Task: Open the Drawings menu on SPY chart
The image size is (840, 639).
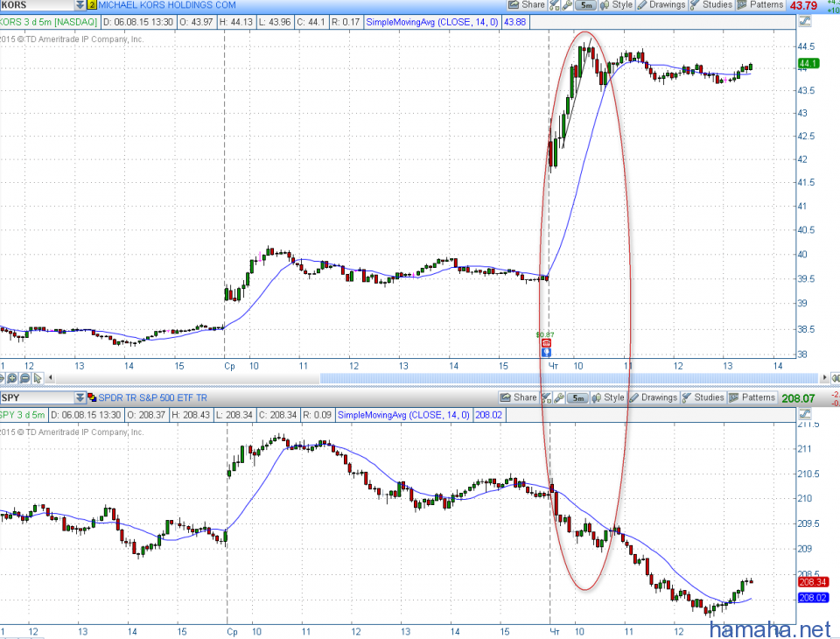Action: [654, 397]
